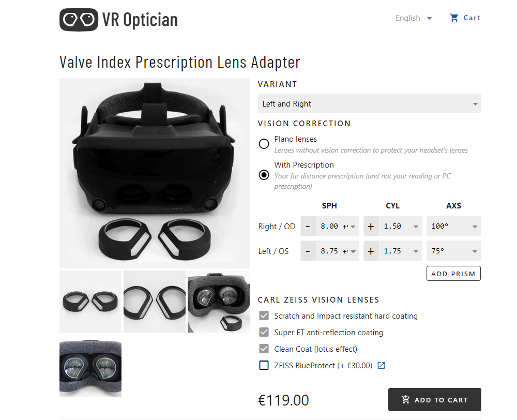Image resolution: width=517 pixels, height=420 pixels.
Task: Open the Right / OD axis 100° dropdown
Action: click(454, 227)
